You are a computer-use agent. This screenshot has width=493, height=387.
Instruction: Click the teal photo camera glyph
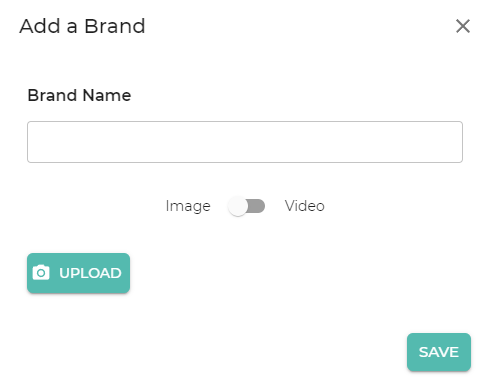click(41, 273)
